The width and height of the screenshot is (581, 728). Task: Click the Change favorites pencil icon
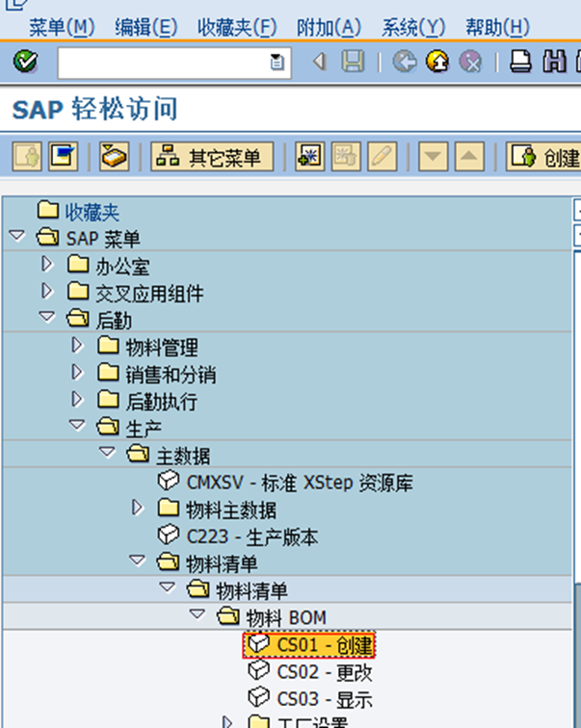[x=383, y=156]
